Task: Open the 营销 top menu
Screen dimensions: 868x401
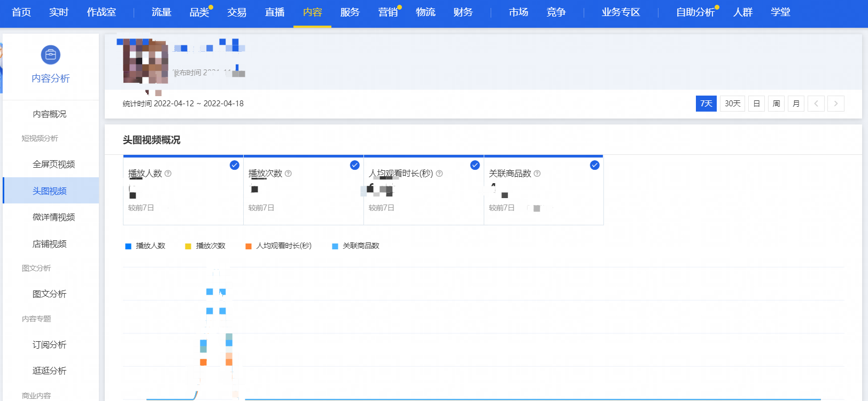Action: [x=388, y=12]
